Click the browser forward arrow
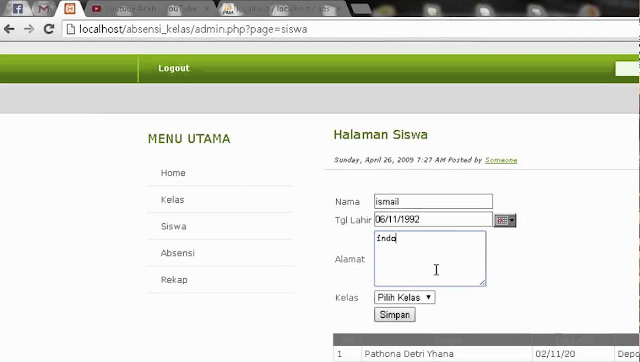The height and width of the screenshot is (362, 640). point(29,29)
